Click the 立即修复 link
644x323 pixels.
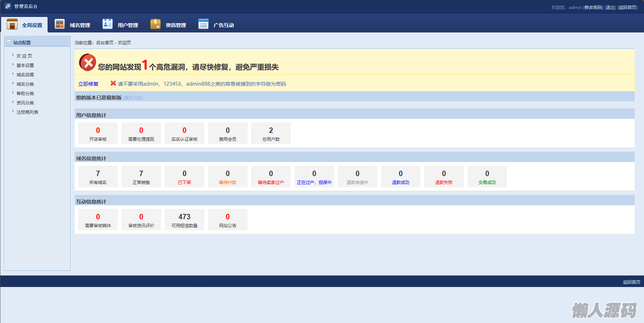coord(88,84)
